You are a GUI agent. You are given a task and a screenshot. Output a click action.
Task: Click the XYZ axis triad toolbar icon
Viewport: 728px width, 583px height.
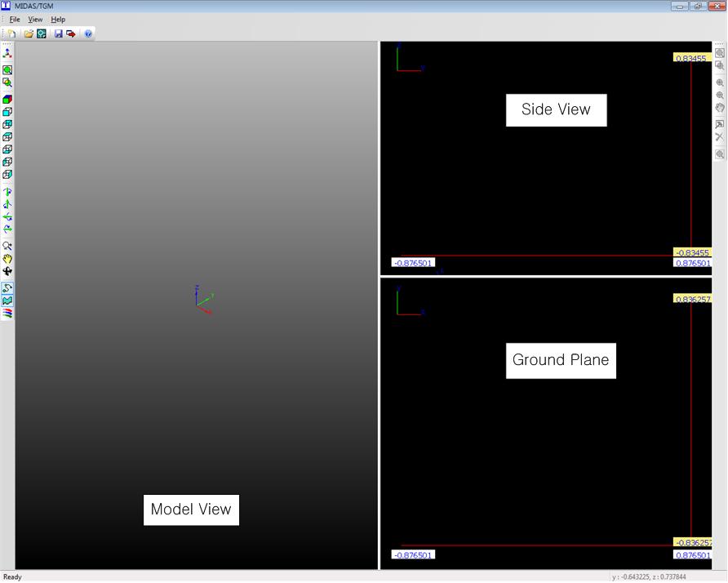[7, 53]
